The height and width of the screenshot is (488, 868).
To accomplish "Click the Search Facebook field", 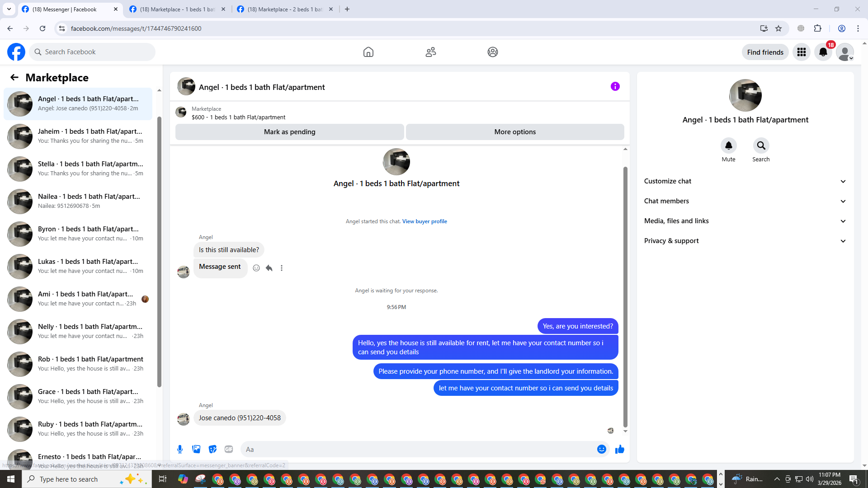I will pos(92,52).
